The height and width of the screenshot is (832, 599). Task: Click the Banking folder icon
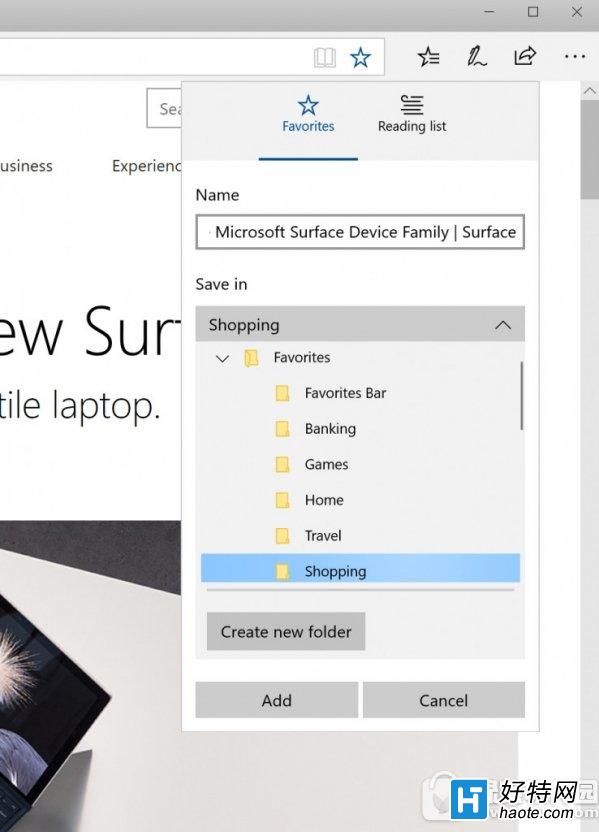click(282, 428)
